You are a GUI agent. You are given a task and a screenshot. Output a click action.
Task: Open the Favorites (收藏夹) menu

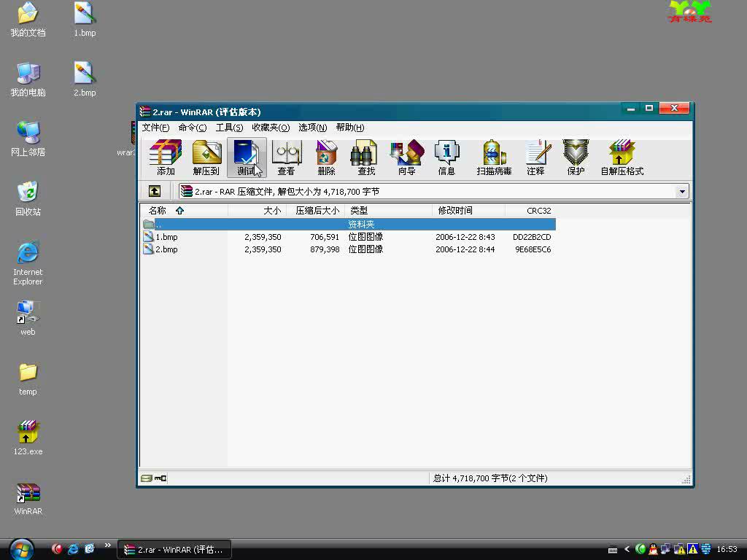tap(271, 128)
